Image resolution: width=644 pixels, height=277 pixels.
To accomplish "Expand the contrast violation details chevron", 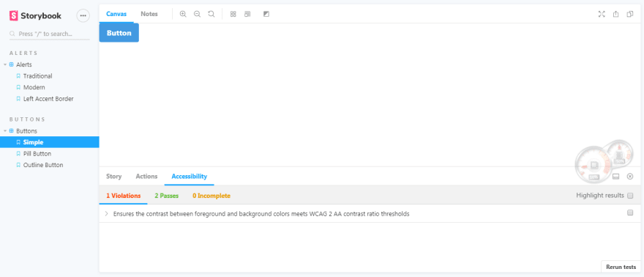I will click(106, 214).
